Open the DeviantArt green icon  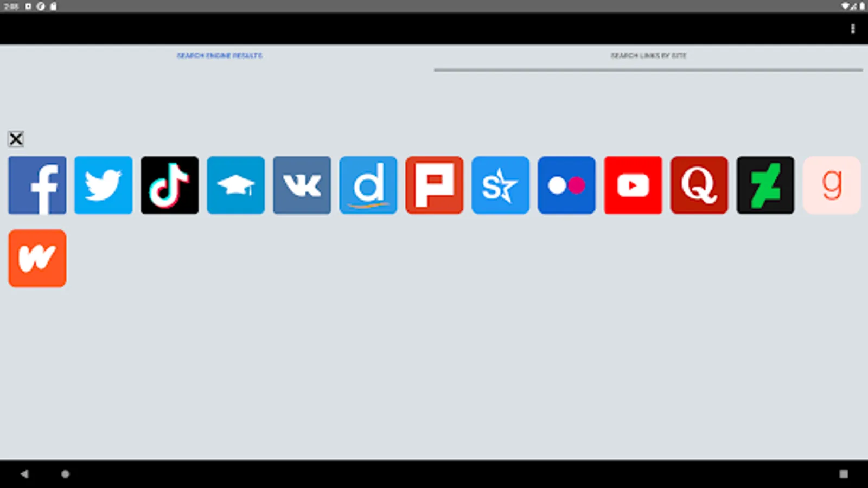click(765, 185)
